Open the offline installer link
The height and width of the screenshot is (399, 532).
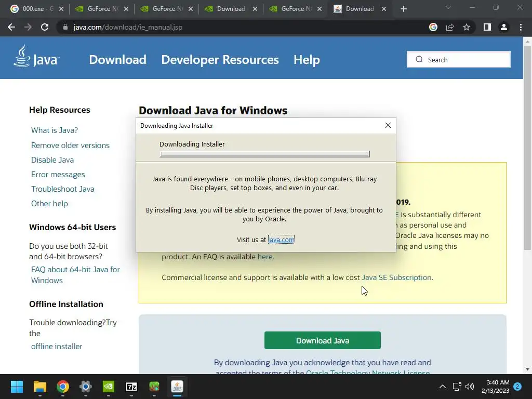tap(57, 347)
